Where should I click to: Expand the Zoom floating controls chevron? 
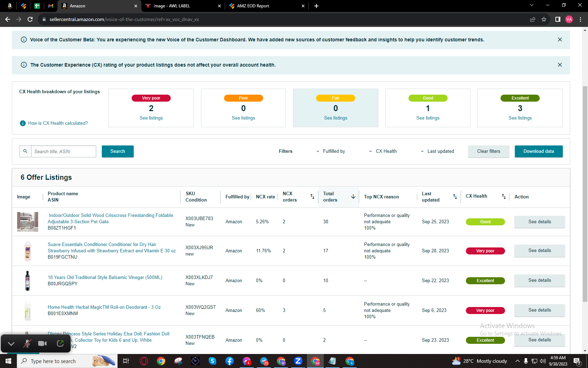pyautogui.click(x=11, y=344)
